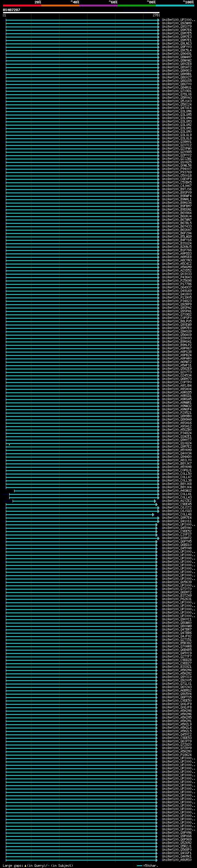Select hit UniRef100_Q9C5L4
Screen dimensions: 197x868
pos(177,50)
